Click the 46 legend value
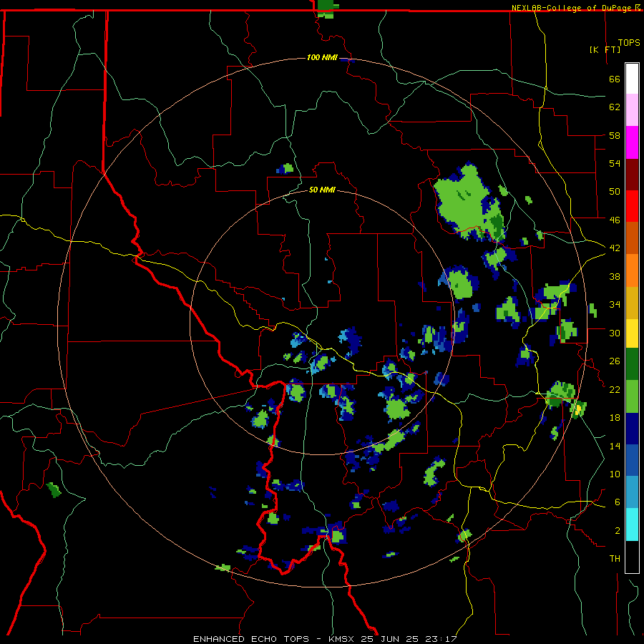 tap(615, 220)
